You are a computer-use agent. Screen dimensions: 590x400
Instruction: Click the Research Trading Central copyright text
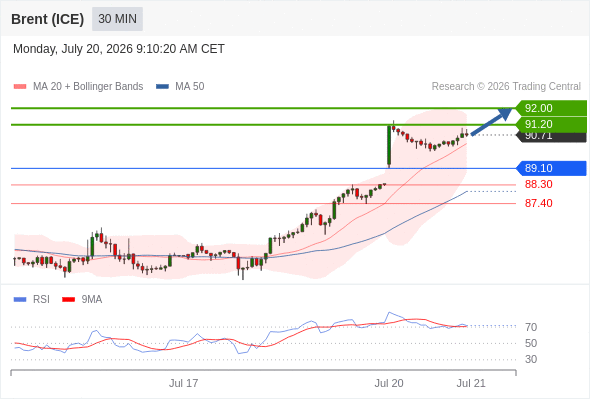pyautogui.click(x=506, y=87)
